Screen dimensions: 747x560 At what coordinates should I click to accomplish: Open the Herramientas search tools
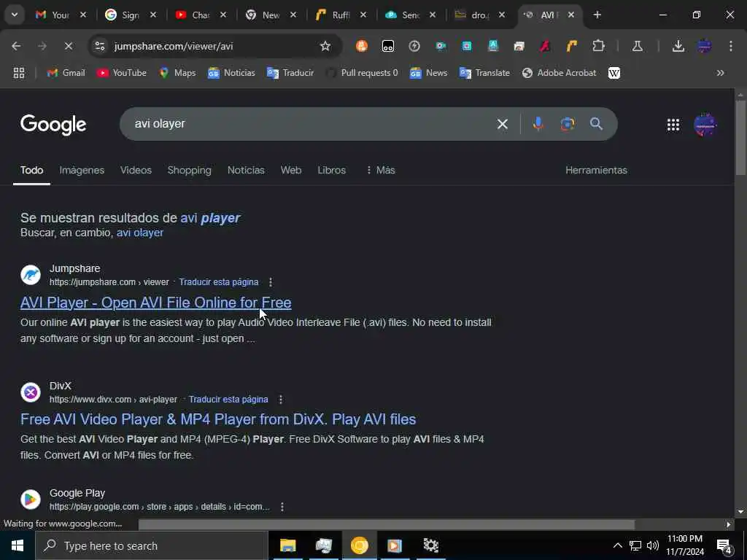tap(596, 170)
